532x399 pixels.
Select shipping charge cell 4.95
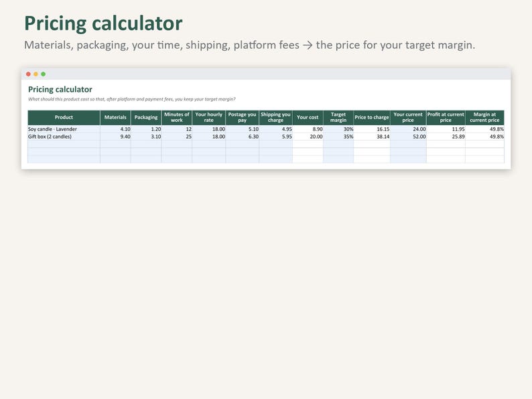[275, 129]
